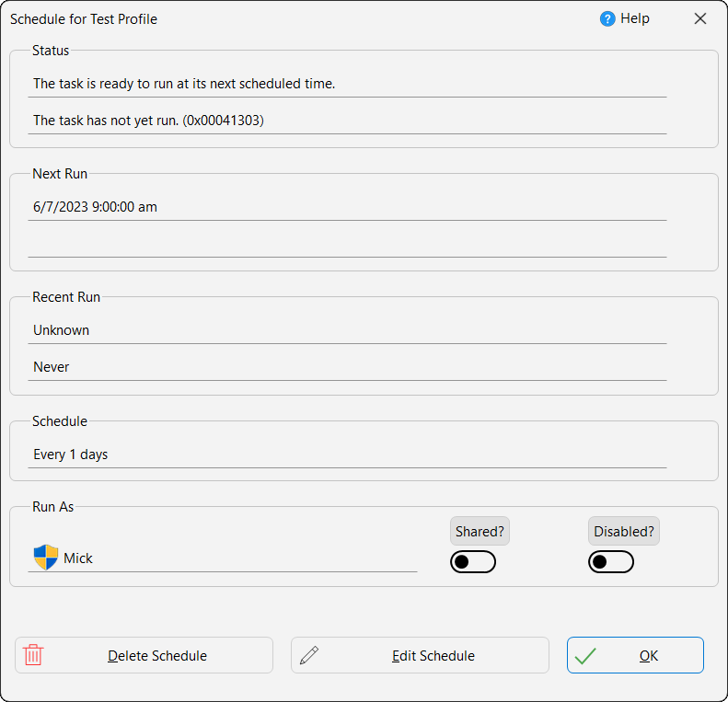This screenshot has height=702, width=728.
Task: Select the Recent Run "Unknown" field
Action: [347, 330]
